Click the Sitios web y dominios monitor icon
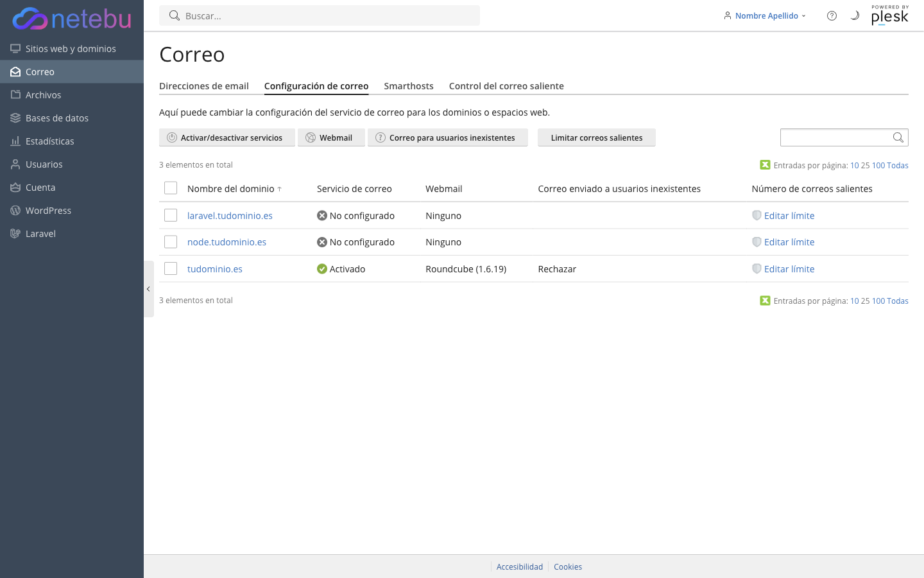Screen dimensions: 924x578 15,49
